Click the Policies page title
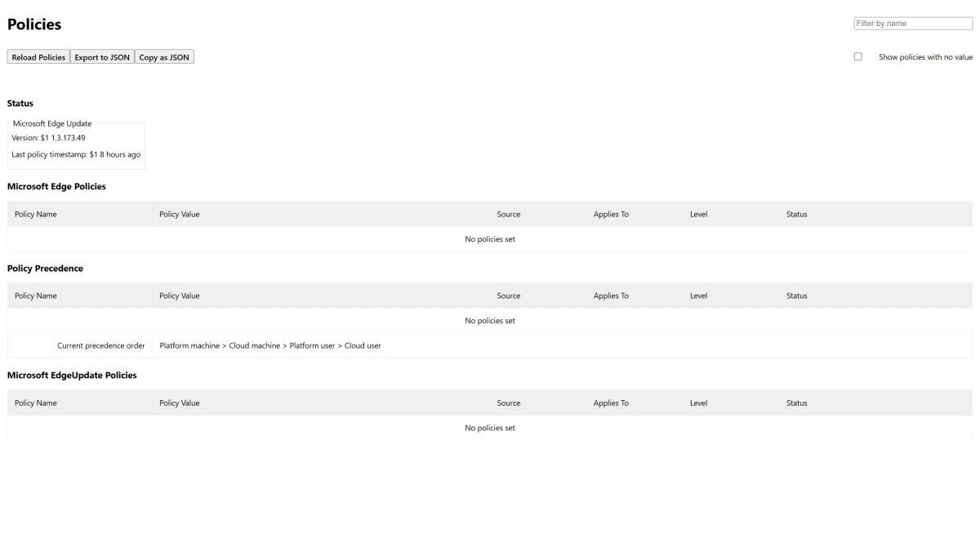 click(x=34, y=24)
